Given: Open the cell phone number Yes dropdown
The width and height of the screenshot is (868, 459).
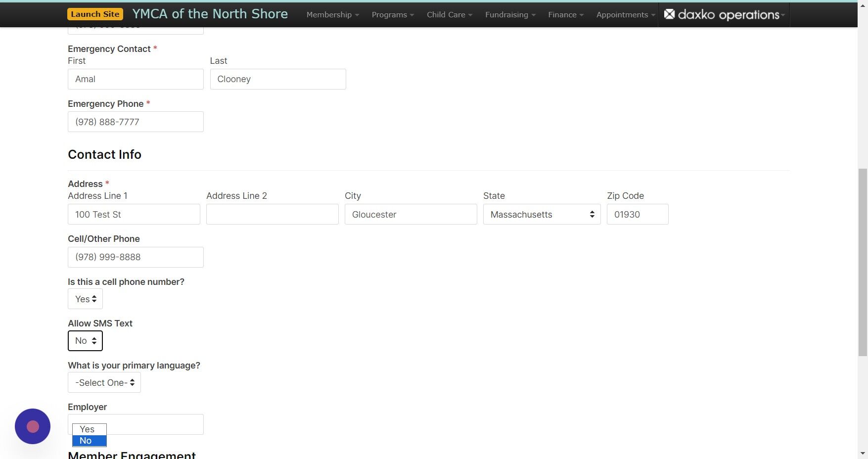Looking at the screenshot, I should (85, 299).
